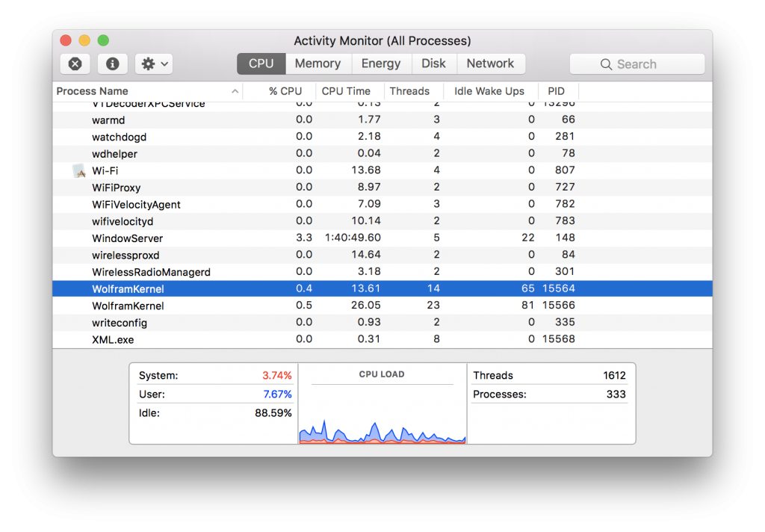Sort by PID column header

556,91
